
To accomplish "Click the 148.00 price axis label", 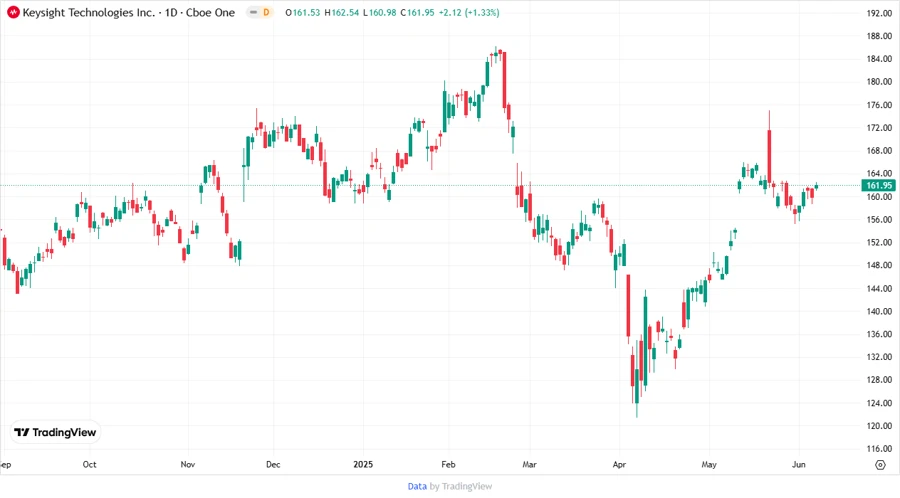I will coord(879,265).
